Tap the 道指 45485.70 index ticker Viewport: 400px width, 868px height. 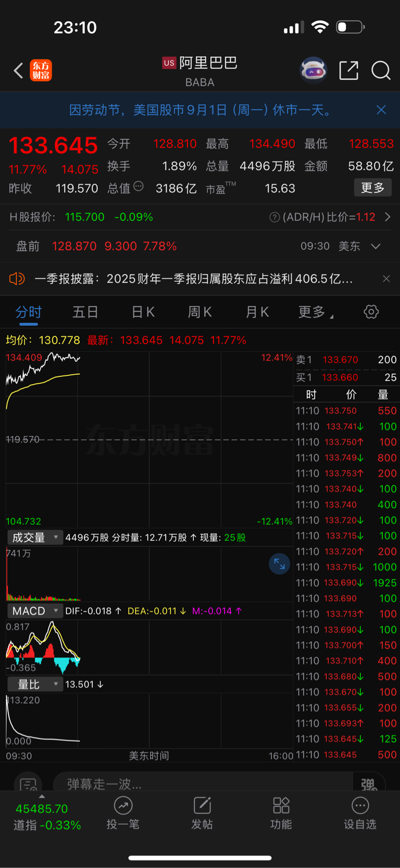(46, 816)
